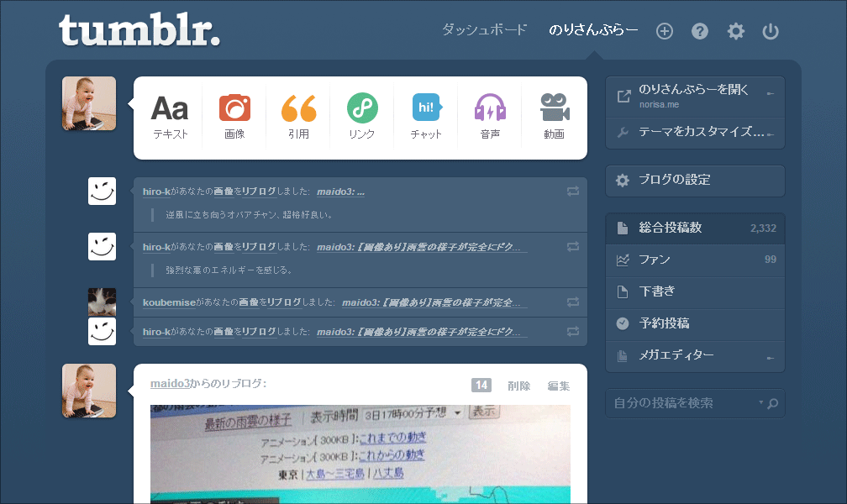Open search options dropdown arrow

[761, 402]
